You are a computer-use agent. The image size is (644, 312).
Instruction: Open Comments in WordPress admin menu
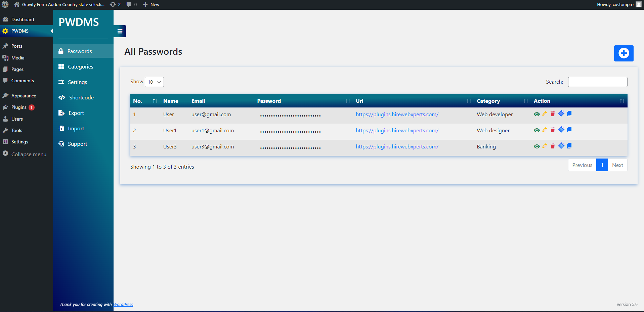click(x=27, y=81)
